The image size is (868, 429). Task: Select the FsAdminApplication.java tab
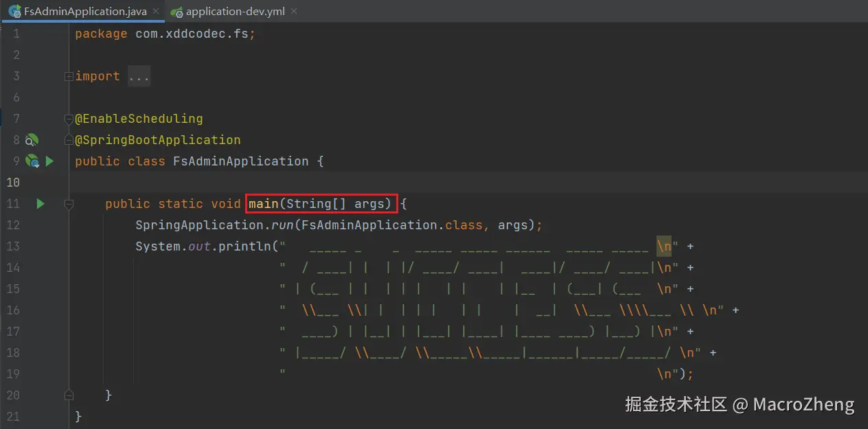pos(85,12)
